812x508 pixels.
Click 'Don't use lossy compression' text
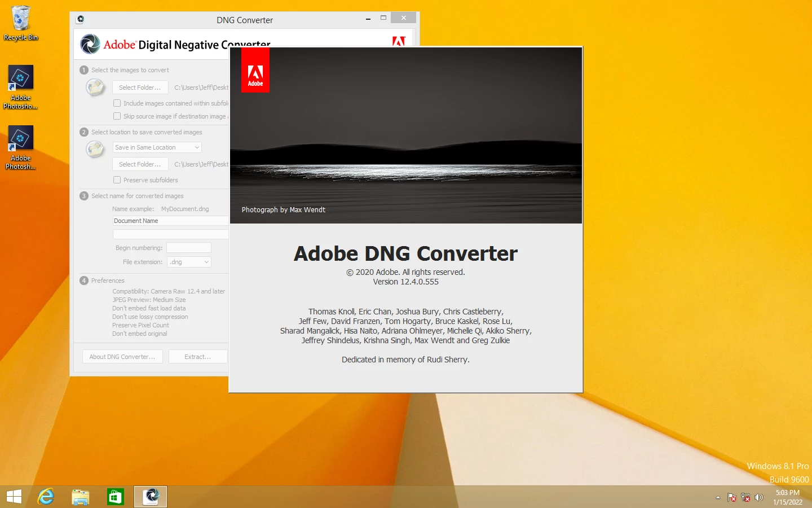[150, 317]
